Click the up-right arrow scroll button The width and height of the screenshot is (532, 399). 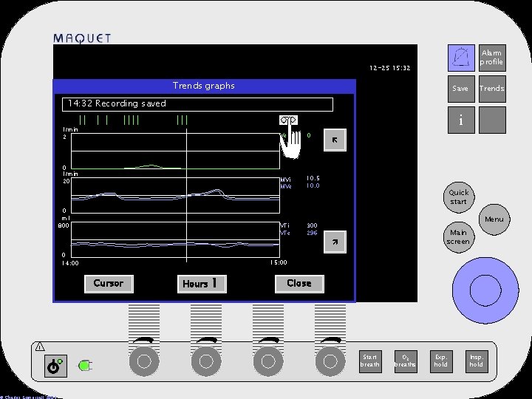pos(335,242)
